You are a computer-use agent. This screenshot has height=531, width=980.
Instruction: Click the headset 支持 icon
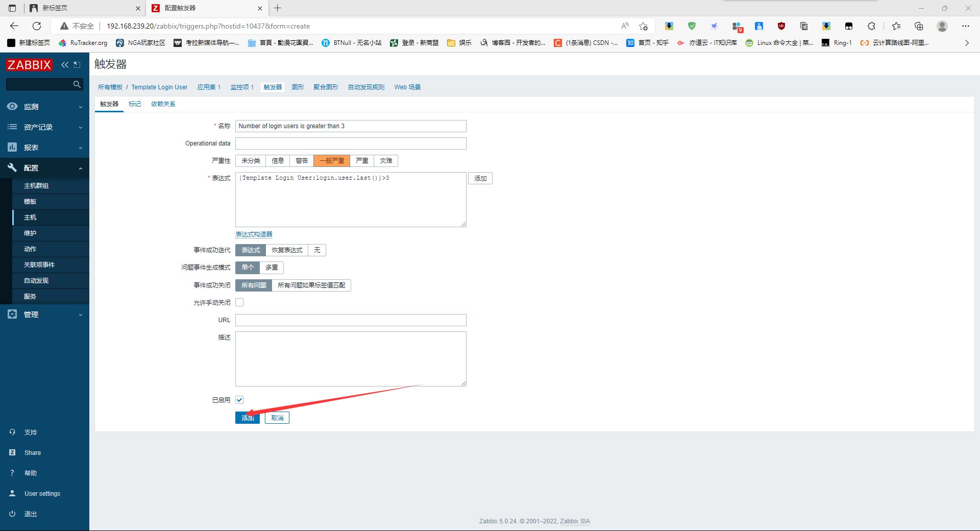click(x=12, y=432)
